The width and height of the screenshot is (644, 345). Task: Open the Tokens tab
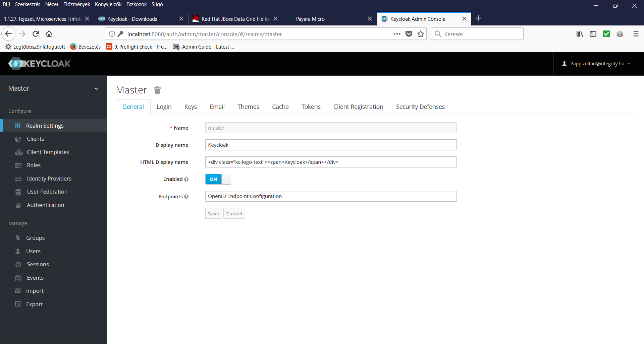coord(311,107)
